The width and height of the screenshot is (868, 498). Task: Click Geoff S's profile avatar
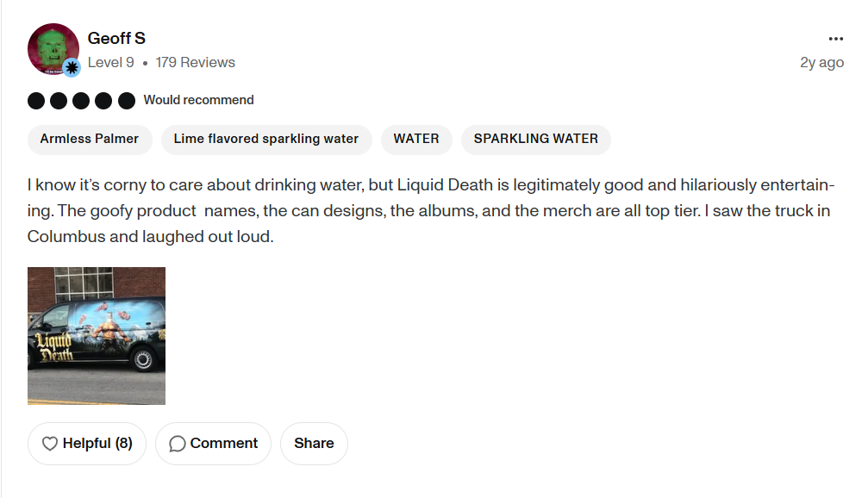pyautogui.click(x=53, y=48)
